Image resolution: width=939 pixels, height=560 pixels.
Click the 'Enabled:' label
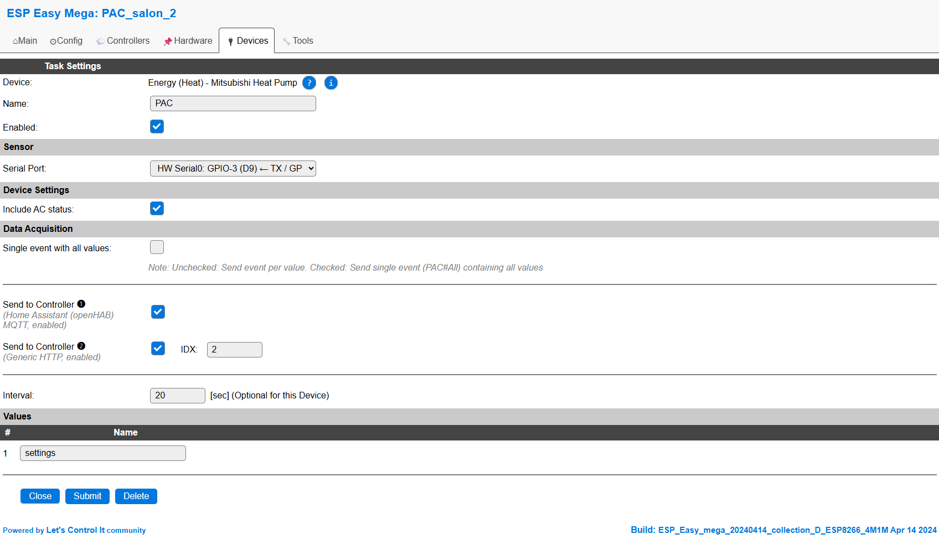[20, 128]
